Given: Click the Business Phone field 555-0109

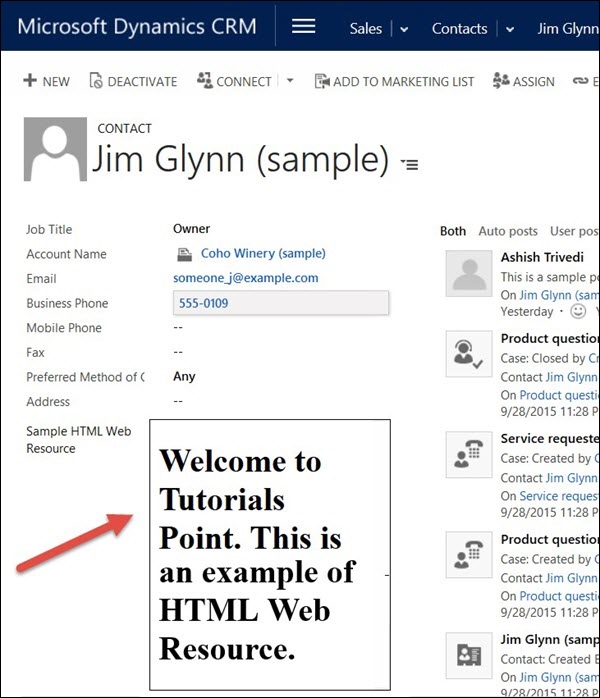Looking at the screenshot, I should coord(281,303).
